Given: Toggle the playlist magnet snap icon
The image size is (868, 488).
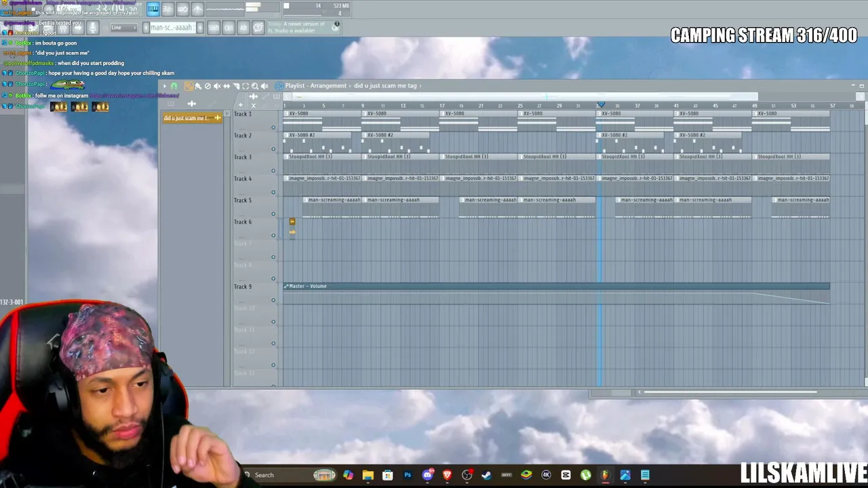Looking at the screenshot, I should click(x=174, y=86).
